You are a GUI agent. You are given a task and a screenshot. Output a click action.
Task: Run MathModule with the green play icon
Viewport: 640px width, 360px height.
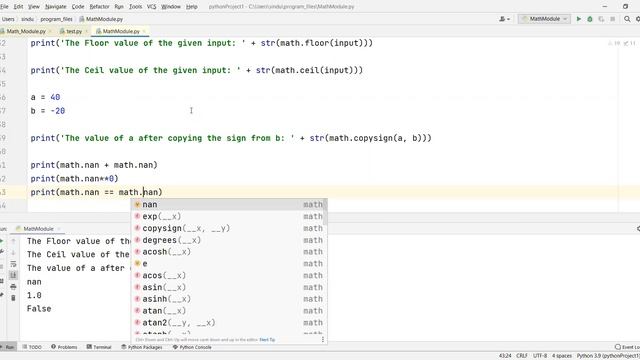(578, 19)
